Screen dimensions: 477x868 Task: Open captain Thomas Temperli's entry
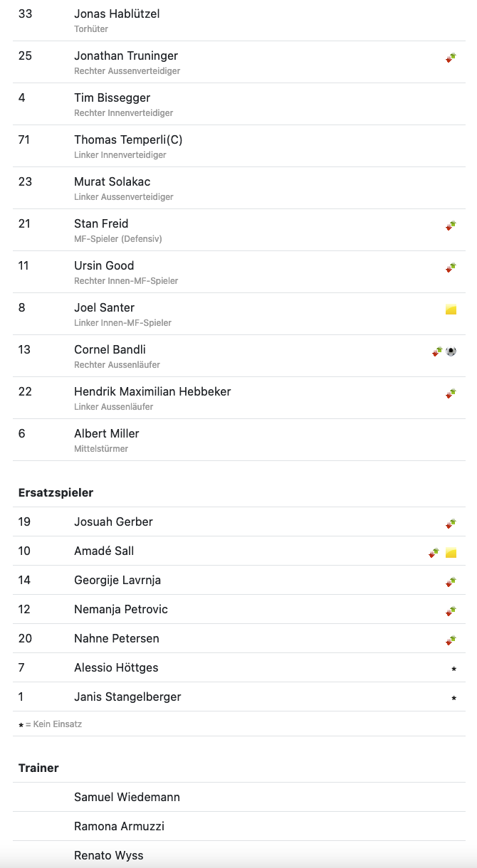[x=239, y=146]
